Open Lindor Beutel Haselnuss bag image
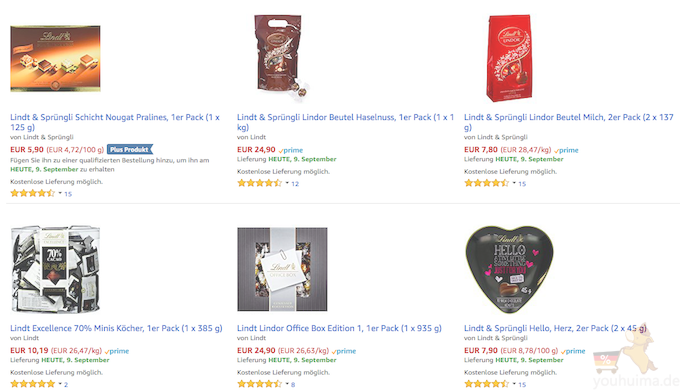Image resolution: width=680 pixels, height=391 pixels. pos(281,58)
